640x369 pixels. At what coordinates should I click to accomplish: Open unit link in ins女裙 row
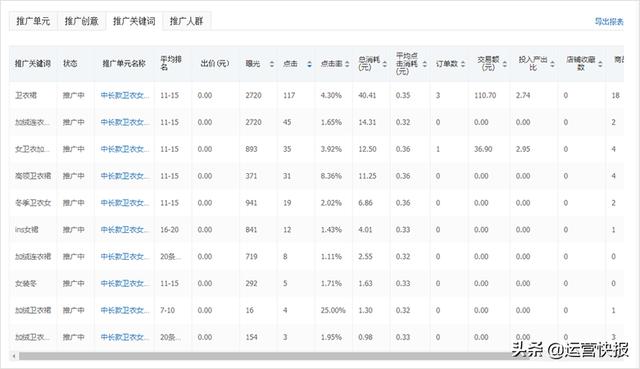click(x=125, y=230)
